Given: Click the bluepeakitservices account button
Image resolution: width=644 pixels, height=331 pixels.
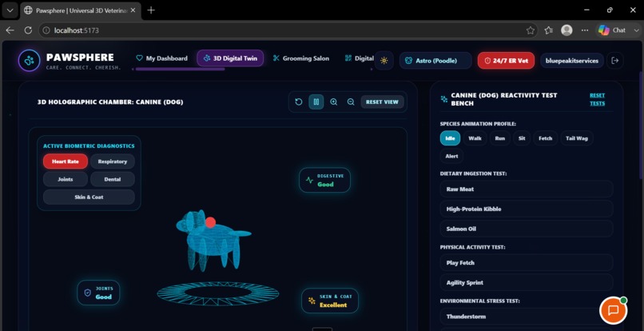Looking at the screenshot, I should pos(572,61).
